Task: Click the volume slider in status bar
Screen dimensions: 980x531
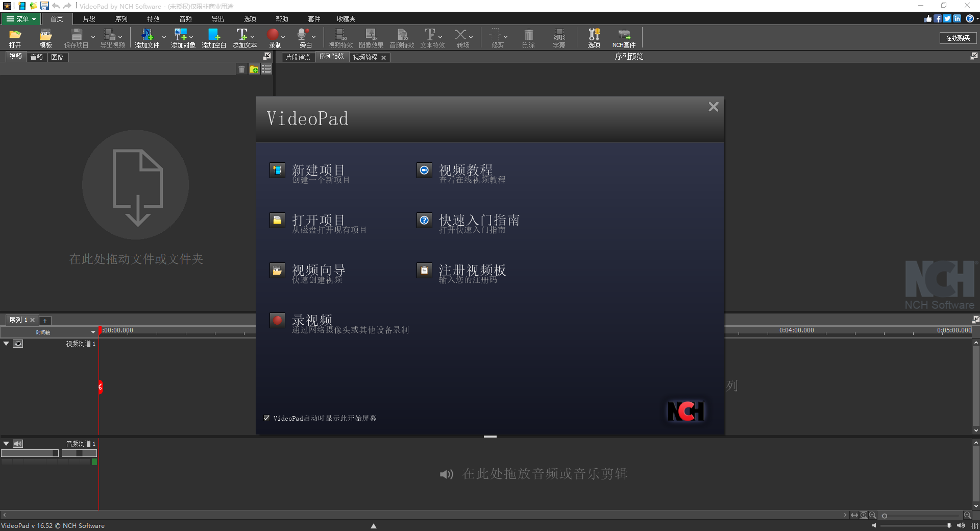Action: (914, 525)
